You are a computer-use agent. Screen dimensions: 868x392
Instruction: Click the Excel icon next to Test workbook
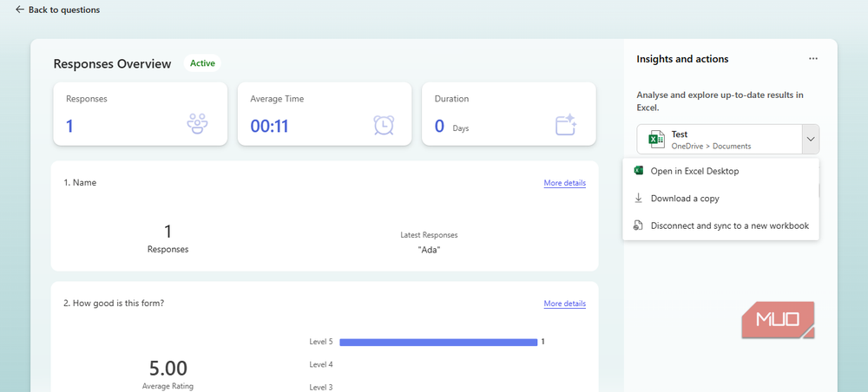[656, 140]
